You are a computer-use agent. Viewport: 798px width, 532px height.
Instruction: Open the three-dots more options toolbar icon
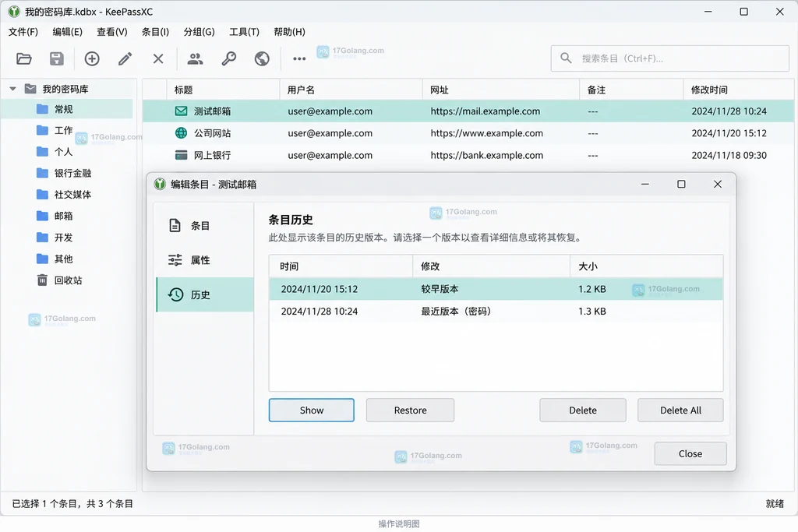pyautogui.click(x=299, y=58)
